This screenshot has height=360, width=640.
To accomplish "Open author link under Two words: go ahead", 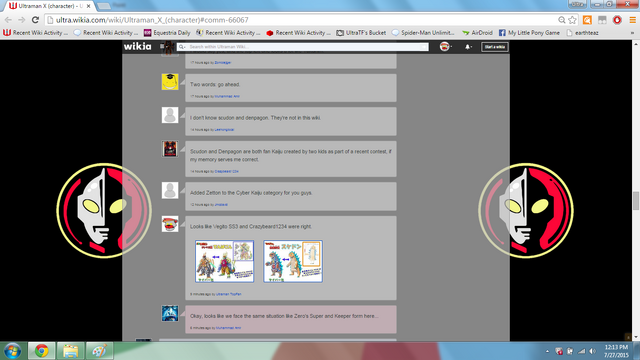I will click(x=227, y=96).
